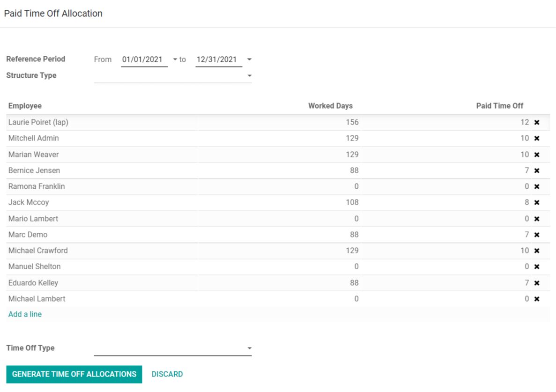556x392 pixels.
Task: Click Generate Time Off Allocations button
Action: (x=74, y=374)
